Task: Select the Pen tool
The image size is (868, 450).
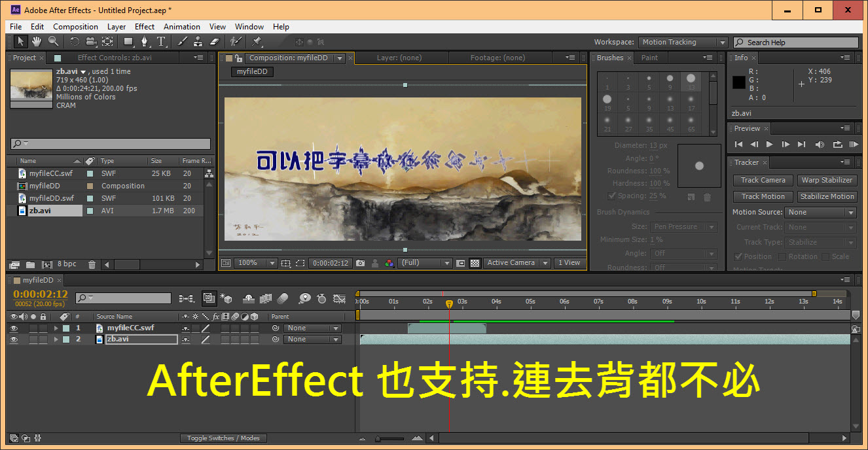Action: coord(146,41)
